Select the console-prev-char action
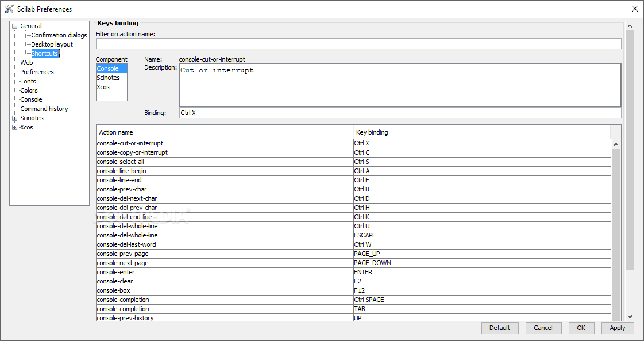644x341 pixels. (225, 189)
